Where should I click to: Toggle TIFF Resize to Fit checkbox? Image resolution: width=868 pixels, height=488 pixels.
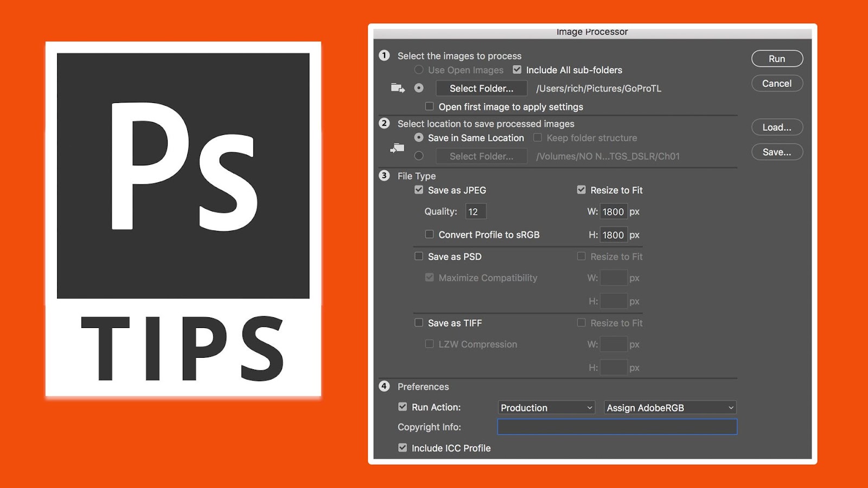582,323
